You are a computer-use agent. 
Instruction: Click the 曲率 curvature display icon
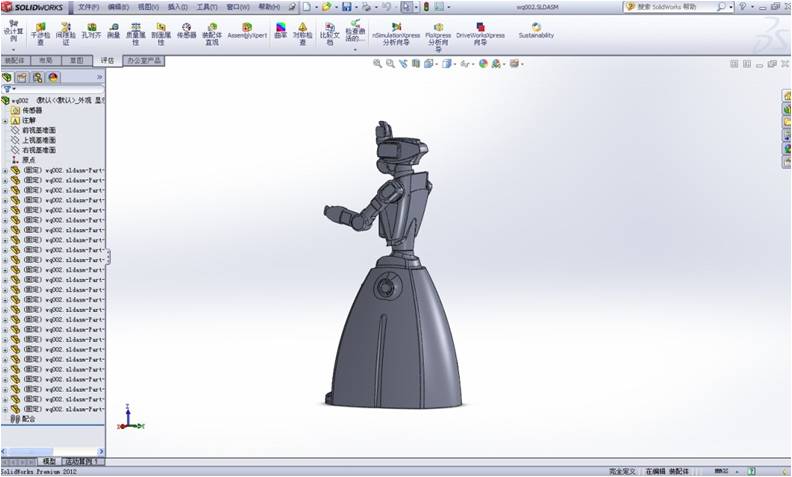coord(280,34)
